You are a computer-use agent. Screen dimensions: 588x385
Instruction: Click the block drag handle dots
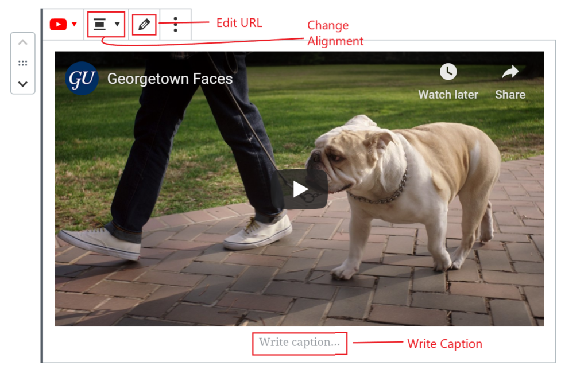click(x=23, y=63)
